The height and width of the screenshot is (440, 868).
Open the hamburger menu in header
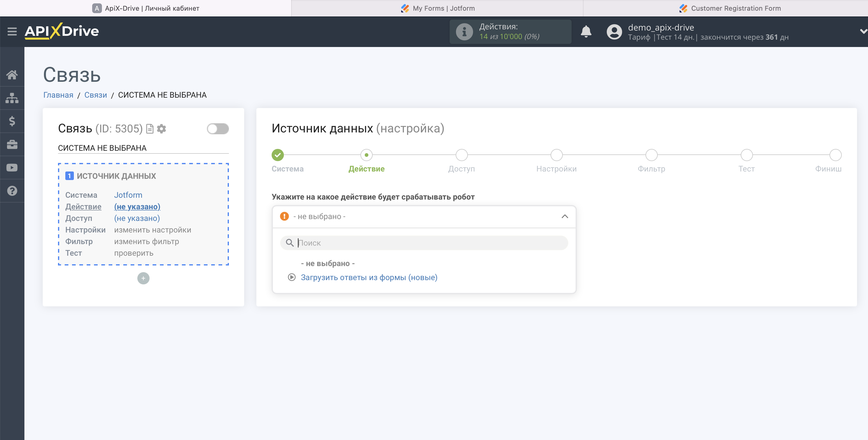coord(12,31)
